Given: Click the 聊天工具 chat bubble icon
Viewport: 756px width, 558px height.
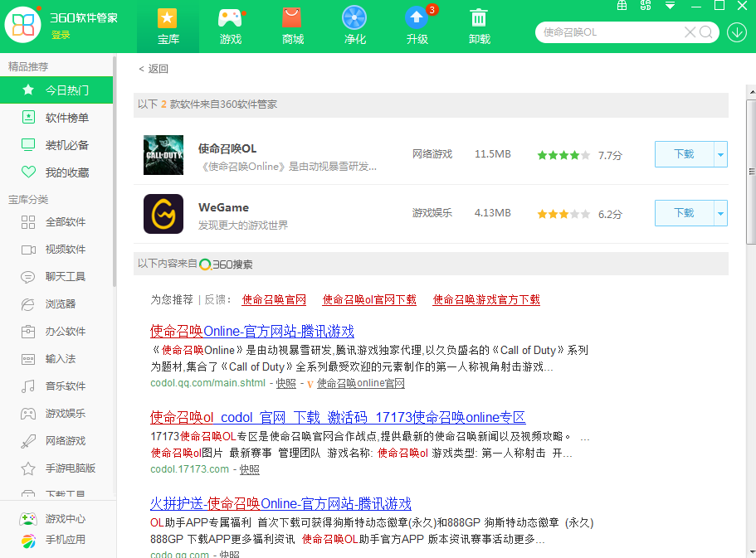Looking at the screenshot, I should pyautogui.click(x=28, y=277).
